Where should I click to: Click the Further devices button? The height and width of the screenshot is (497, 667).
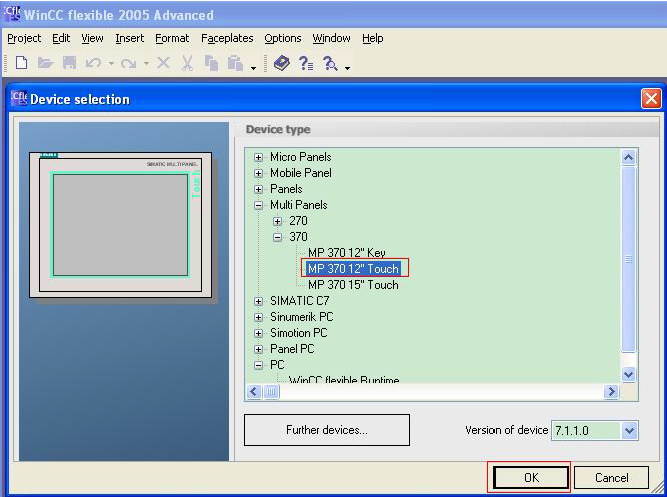point(327,430)
